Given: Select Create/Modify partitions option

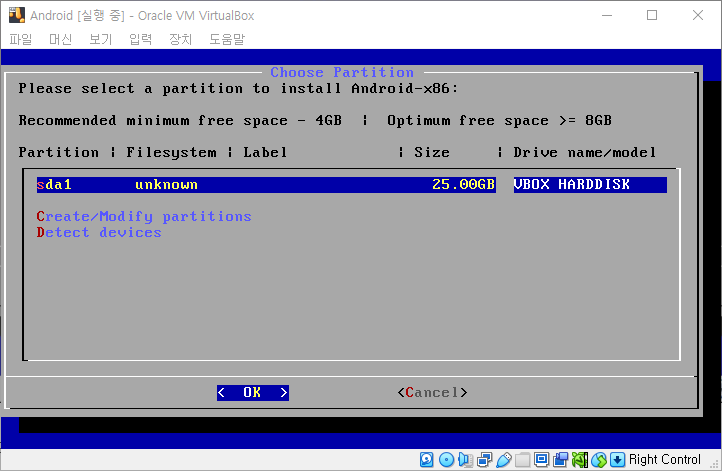Looking at the screenshot, I should (x=144, y=216).
